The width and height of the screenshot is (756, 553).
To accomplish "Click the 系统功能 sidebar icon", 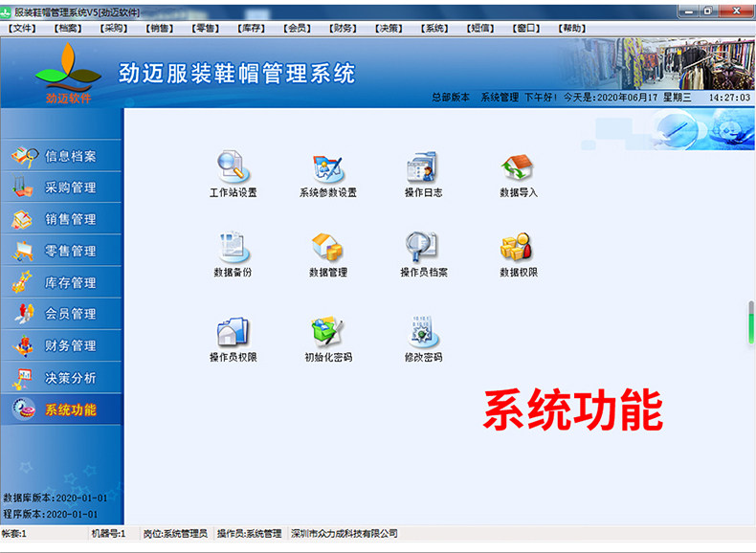I will pos(24,409).
